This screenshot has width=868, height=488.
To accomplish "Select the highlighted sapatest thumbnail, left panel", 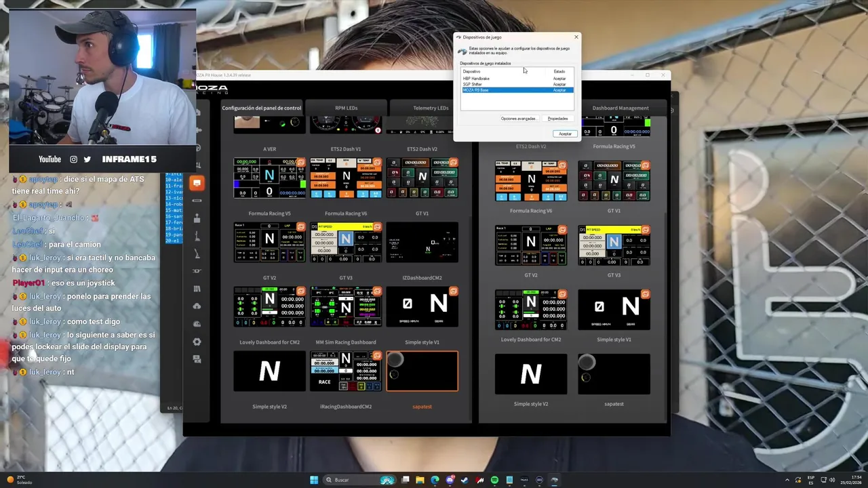I will point(422,371).
